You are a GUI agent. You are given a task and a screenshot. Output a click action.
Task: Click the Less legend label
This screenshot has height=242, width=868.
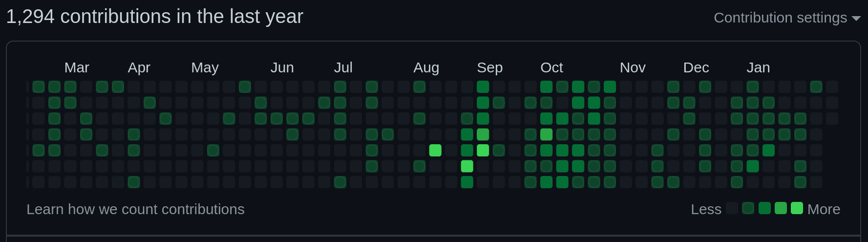point(706,209)
